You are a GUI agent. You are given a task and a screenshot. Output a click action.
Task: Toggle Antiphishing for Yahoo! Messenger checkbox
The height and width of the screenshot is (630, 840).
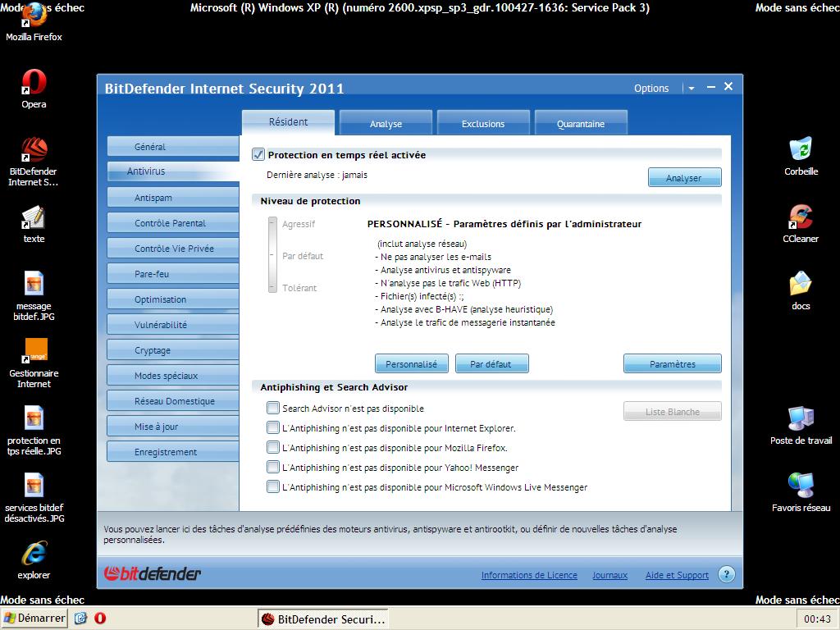click(273, 467)
